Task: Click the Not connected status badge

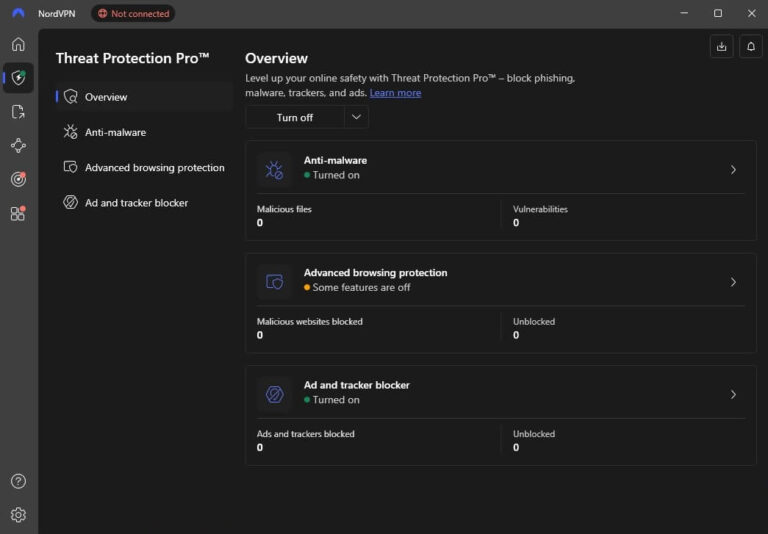Action: [133, 14]
